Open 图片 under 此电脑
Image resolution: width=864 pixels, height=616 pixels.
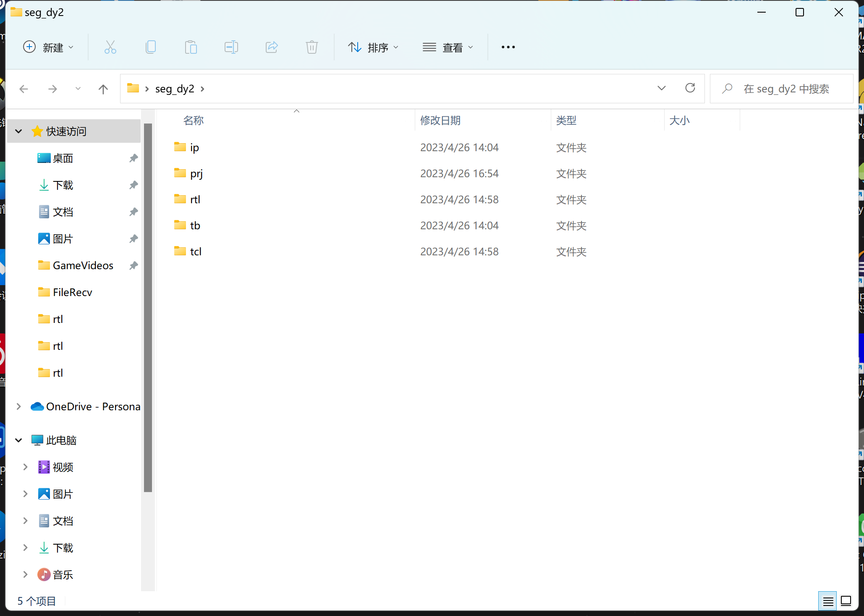point(63,494)
